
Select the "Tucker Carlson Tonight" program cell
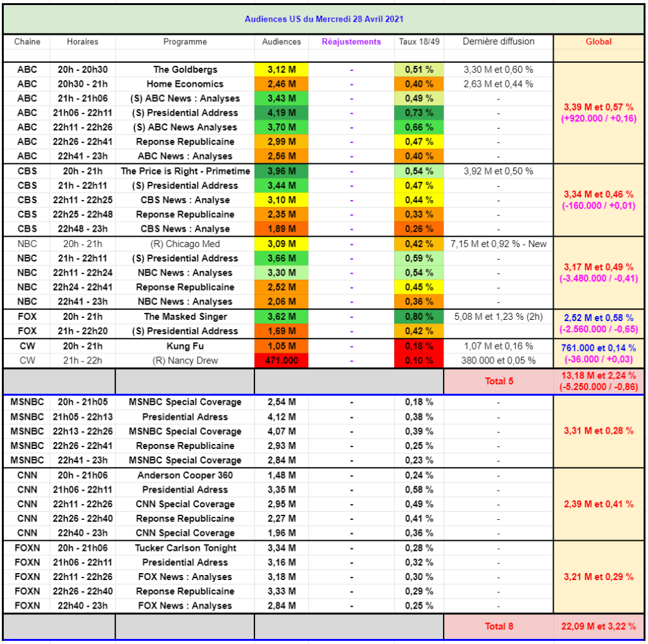(185, 548)
